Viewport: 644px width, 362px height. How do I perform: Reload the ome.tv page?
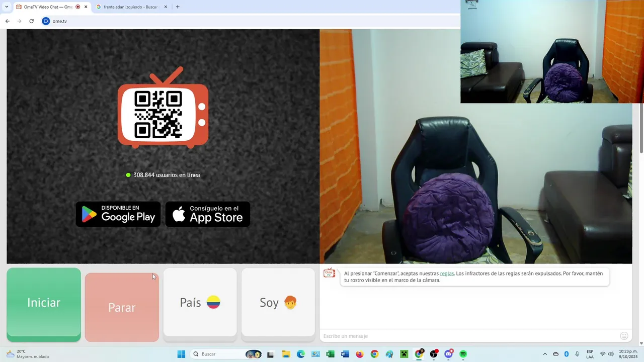click(x=32, y=21)
